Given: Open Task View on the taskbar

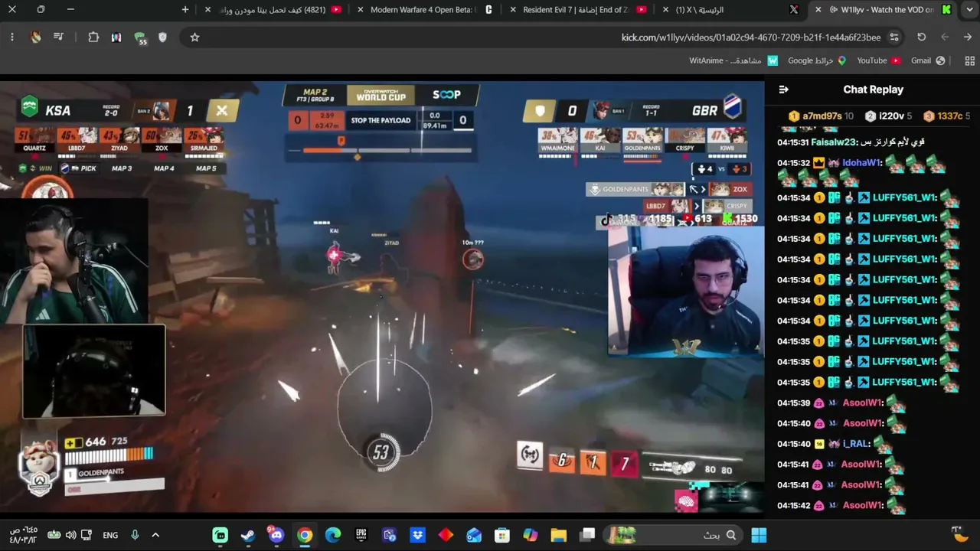Looking at the screenshot, I should 587,535.
